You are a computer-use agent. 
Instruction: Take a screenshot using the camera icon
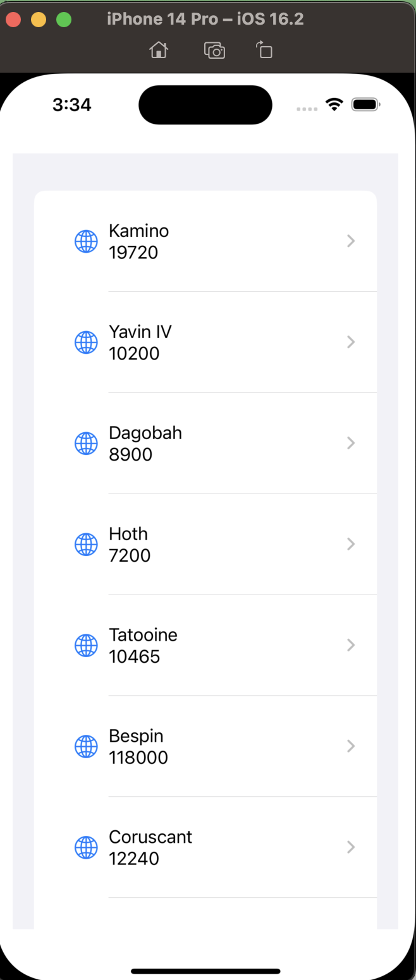214,50
